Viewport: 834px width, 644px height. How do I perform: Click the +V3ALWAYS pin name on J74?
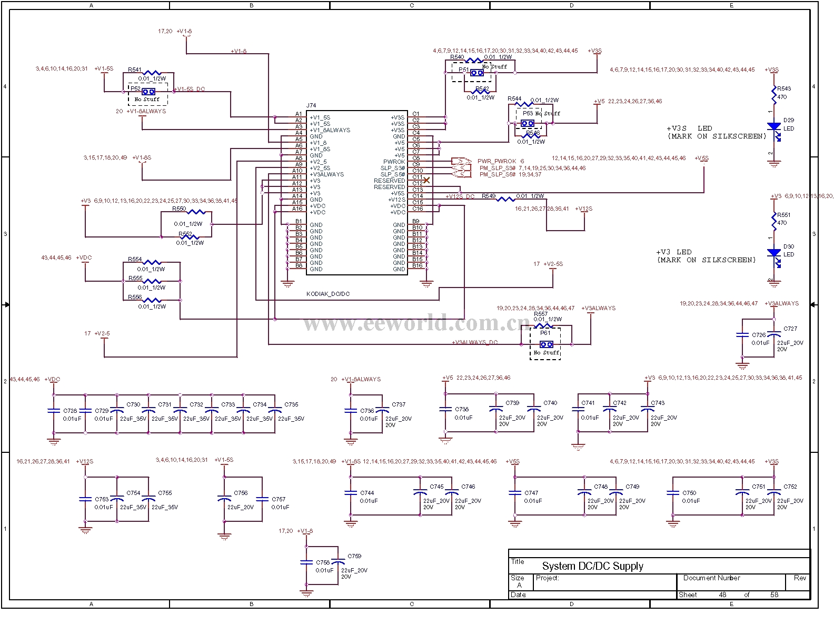pos(326,174)
